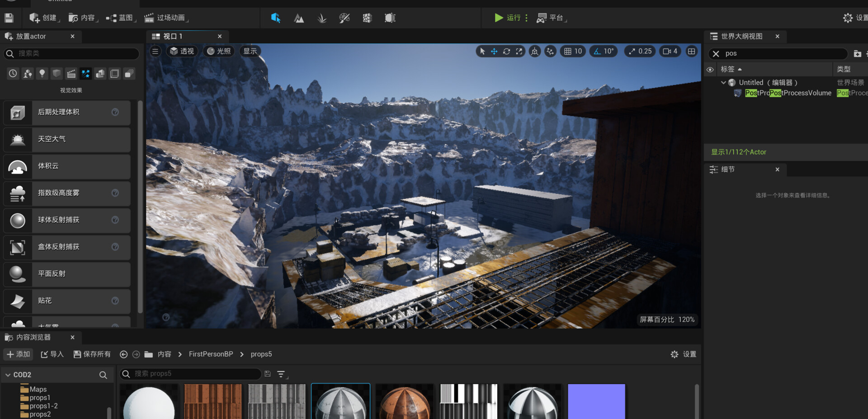The image size is (868, 419).
Task: Switch to Brush Editing mode icon
Action: (x=390, y=18)
